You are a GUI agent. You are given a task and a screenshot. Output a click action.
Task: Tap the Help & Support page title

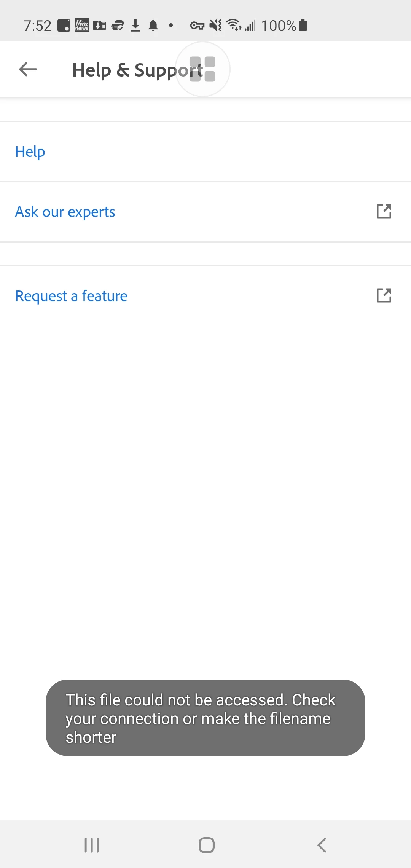(x=138, y=70)
